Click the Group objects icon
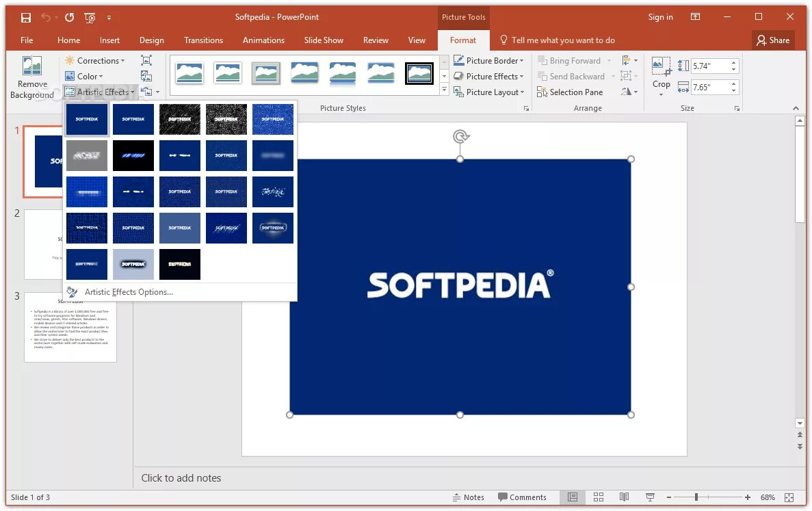The image size is (812, 511). click(x=626, y=76)
